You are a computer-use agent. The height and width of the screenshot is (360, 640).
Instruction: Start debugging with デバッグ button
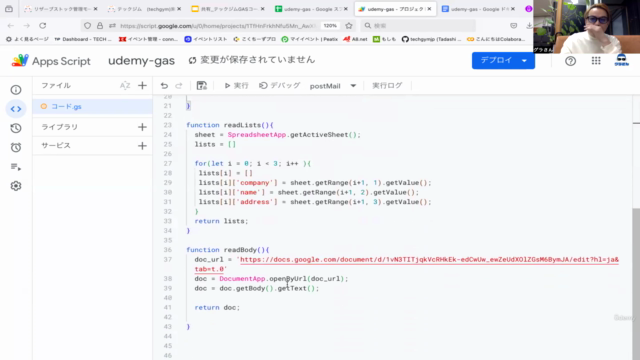click(x=280, y=86)
